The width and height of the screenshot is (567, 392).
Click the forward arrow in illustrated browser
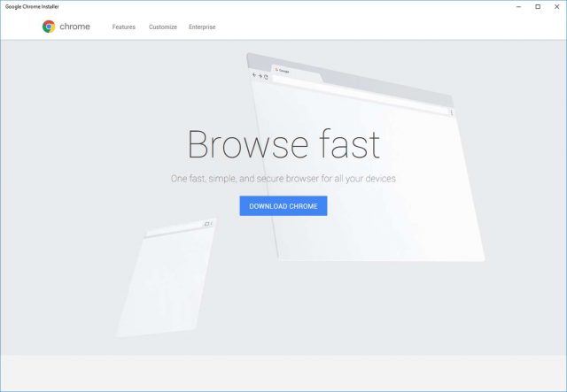(x=260, y=76)
